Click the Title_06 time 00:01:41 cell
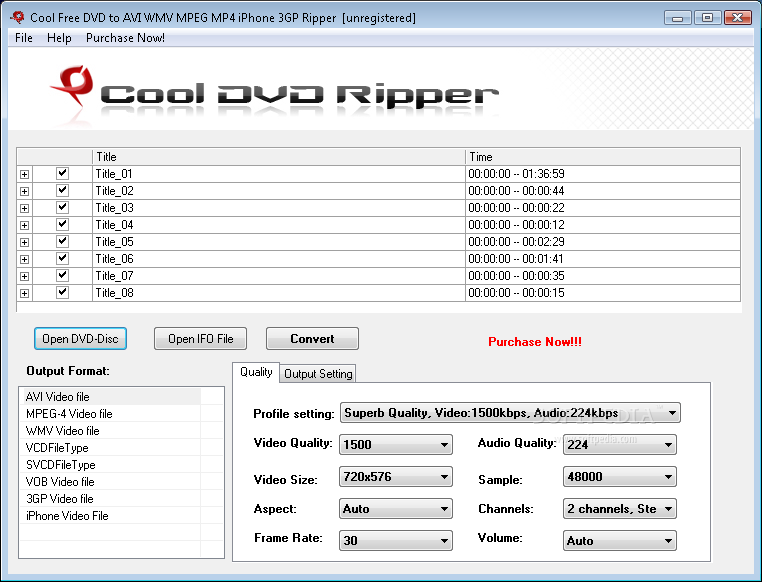The width and height of the screenshot is (762, 582). [x=603, y=259]
